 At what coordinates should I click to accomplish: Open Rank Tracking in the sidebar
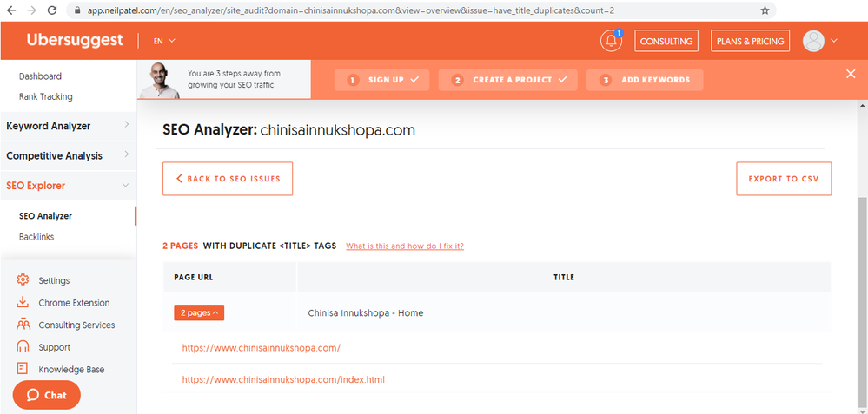coord(45,96)
